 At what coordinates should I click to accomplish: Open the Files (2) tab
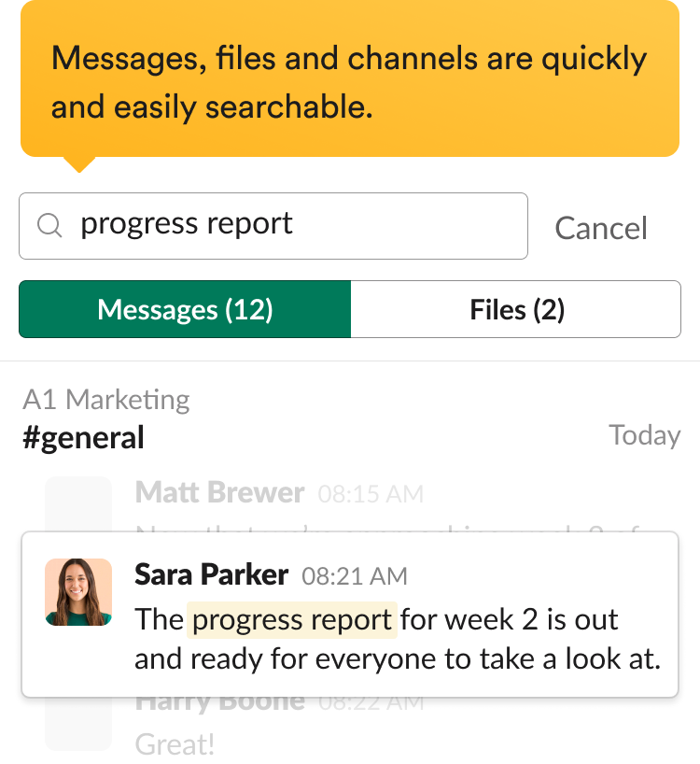click(x=516, y=309)
